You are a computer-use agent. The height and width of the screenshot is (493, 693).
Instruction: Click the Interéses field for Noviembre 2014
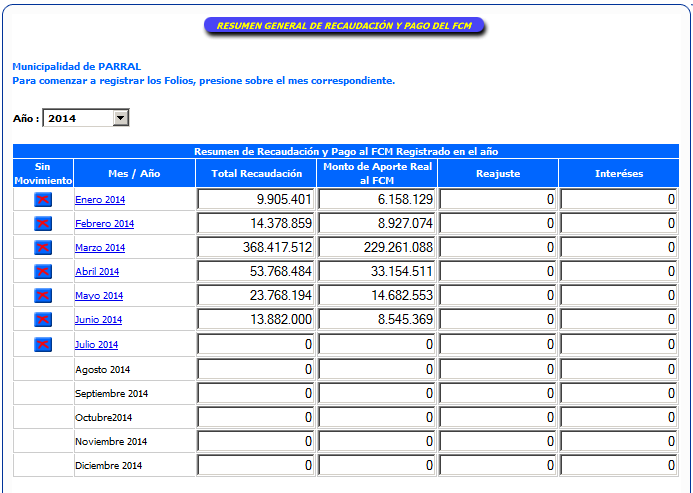(x=619, y=441)
